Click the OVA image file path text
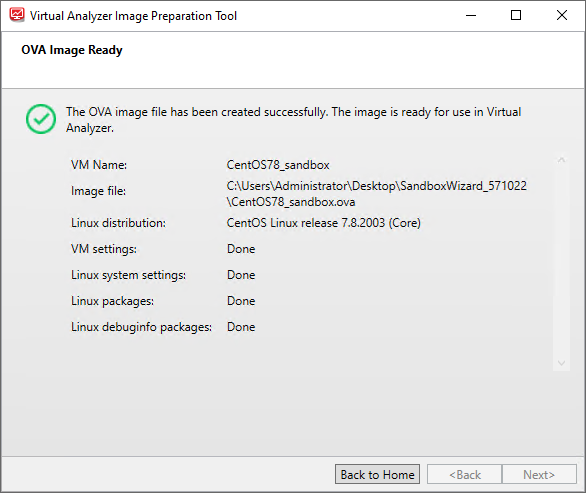This screenshot has height=493, width=586. [377, 194]
